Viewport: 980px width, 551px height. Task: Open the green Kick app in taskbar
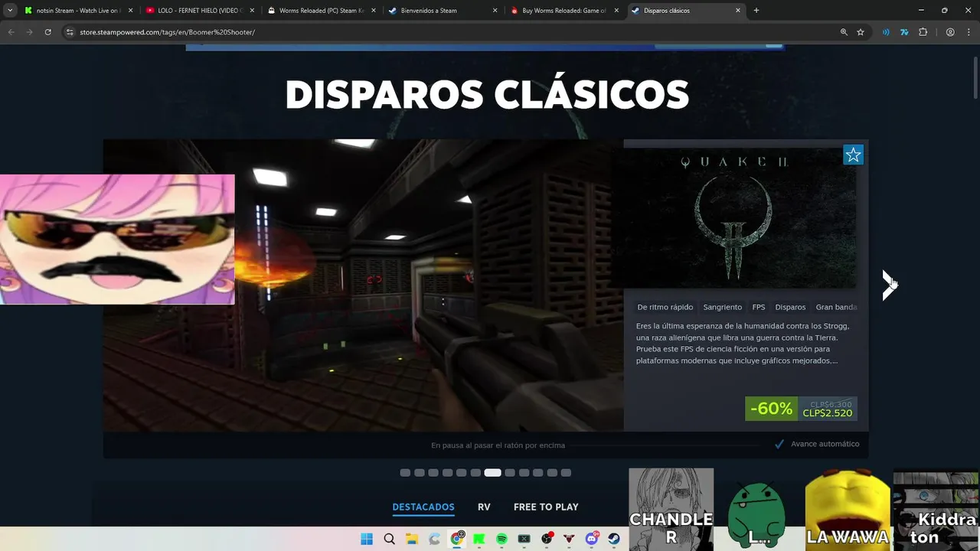479,539
